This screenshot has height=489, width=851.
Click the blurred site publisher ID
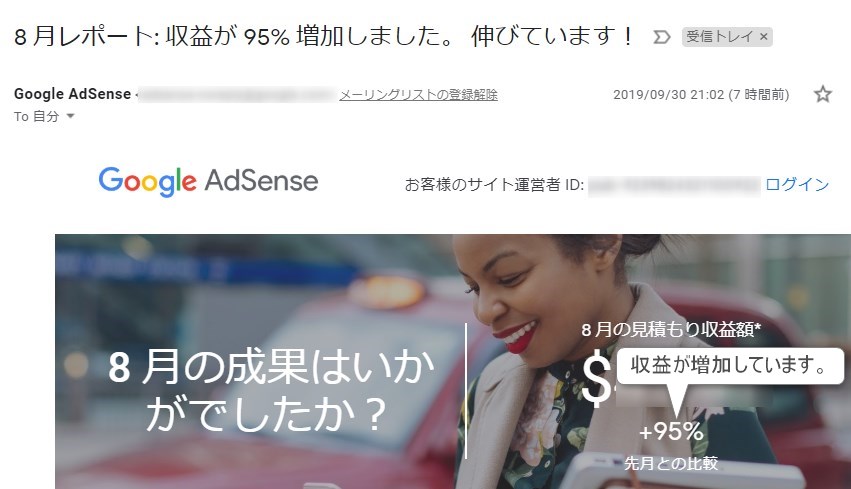pyautogui.click(x=674, y=185)
